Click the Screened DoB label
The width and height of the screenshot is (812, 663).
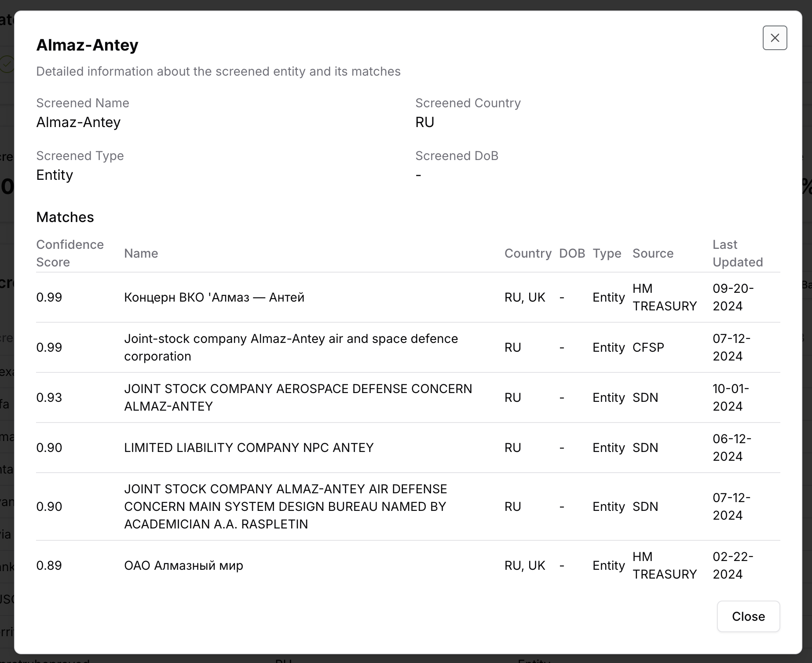(457, 156)
